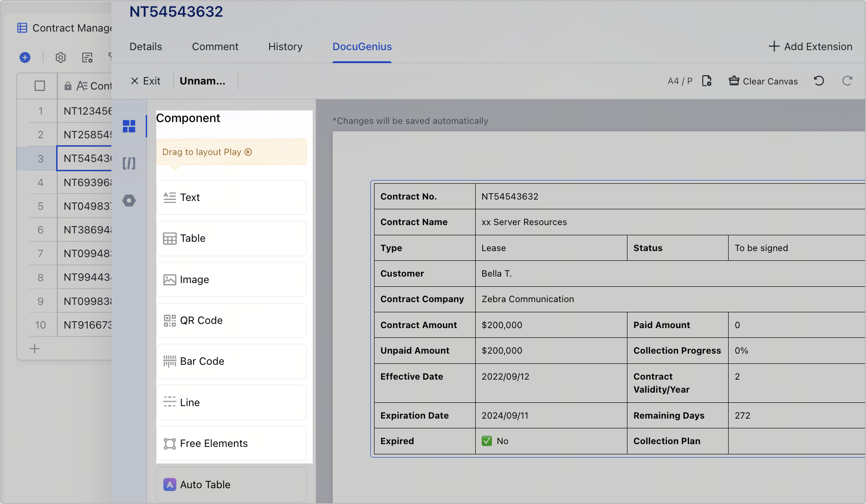The image size is (866, 504).
Task: Open the Component panel grid icon
Action: [129, 126]
